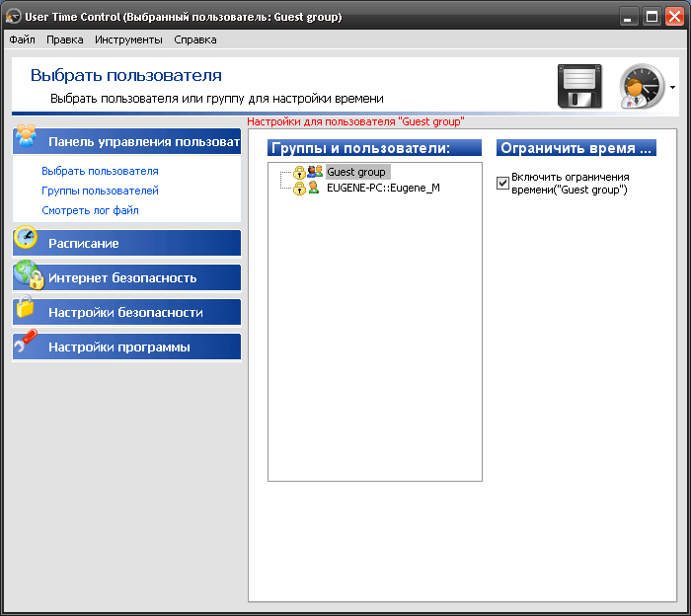Click the user clock icon in header
Viewport: 691px width, 616px height.
coord(643,86)
